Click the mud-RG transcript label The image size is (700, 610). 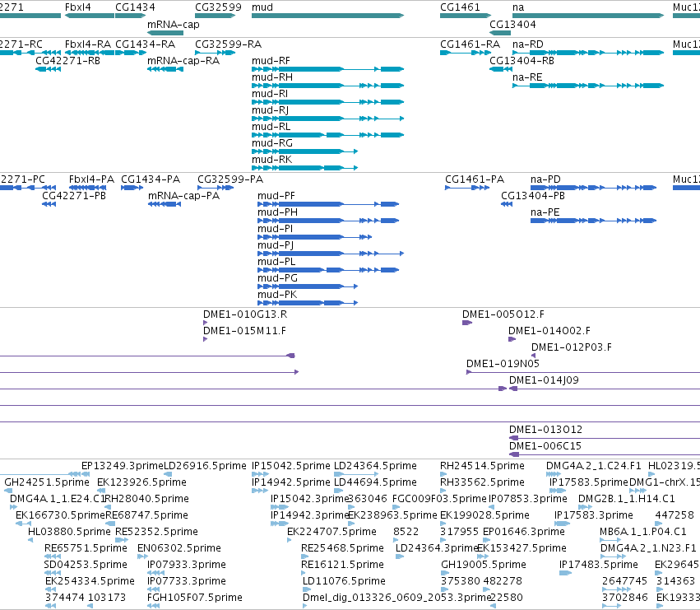pos(272,143)
